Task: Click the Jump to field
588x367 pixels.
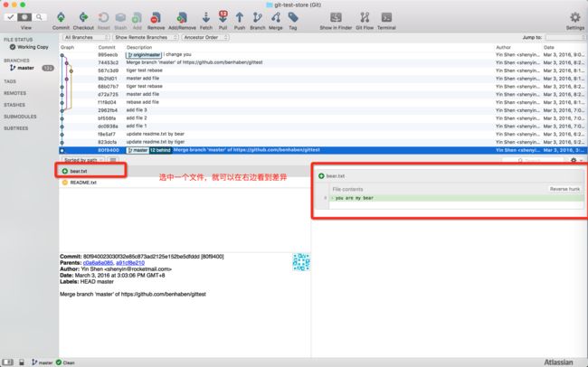Action: (565, 37)
